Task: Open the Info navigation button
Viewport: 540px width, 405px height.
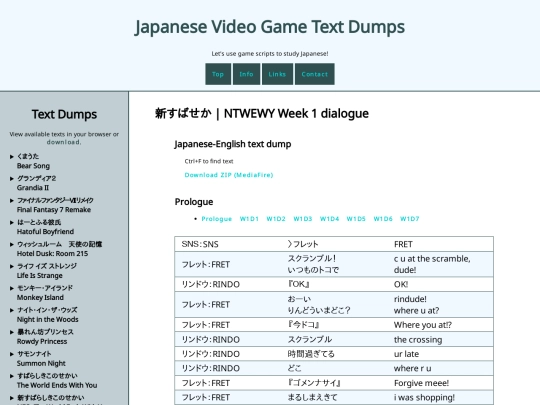Action: [246, 74]
